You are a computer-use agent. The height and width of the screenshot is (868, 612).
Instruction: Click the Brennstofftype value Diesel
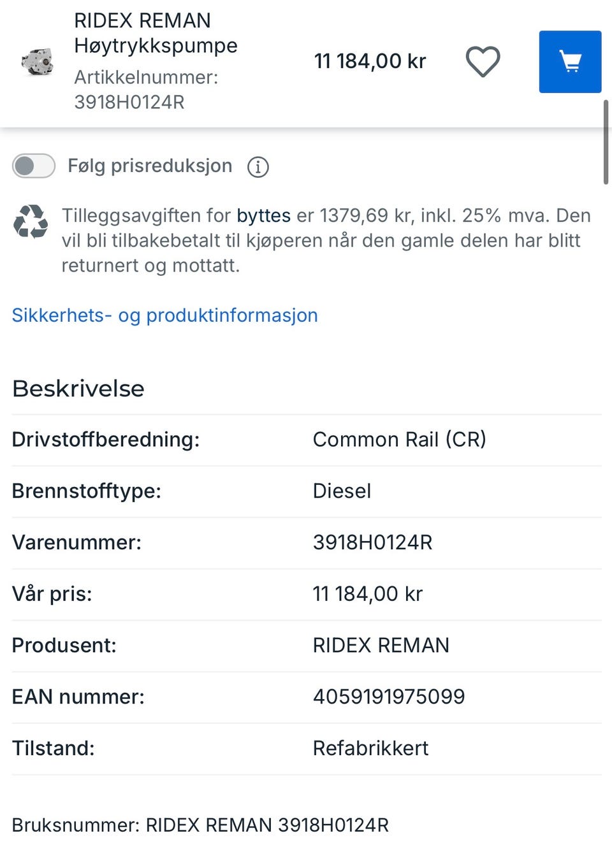click(x=342, y=491)
